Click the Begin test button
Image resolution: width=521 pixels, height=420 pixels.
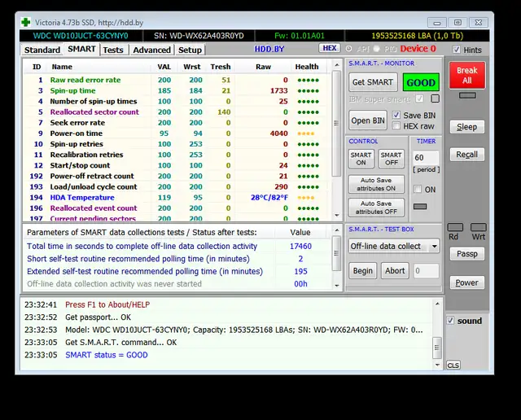[x=362, y=271]
